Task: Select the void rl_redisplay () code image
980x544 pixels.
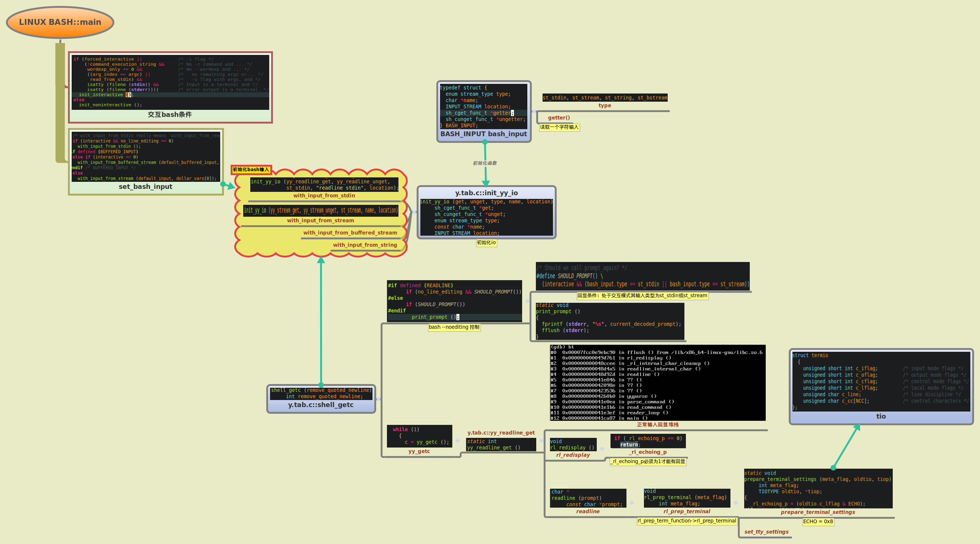Action: 573,445
